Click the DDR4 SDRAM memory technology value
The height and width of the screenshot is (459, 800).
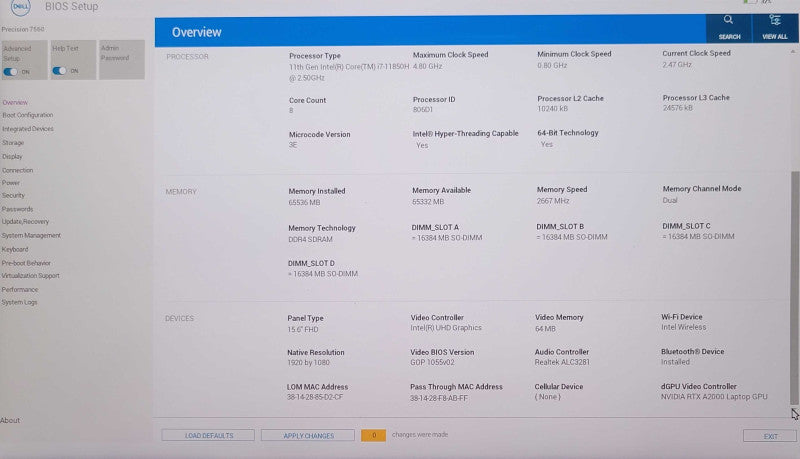310,239
